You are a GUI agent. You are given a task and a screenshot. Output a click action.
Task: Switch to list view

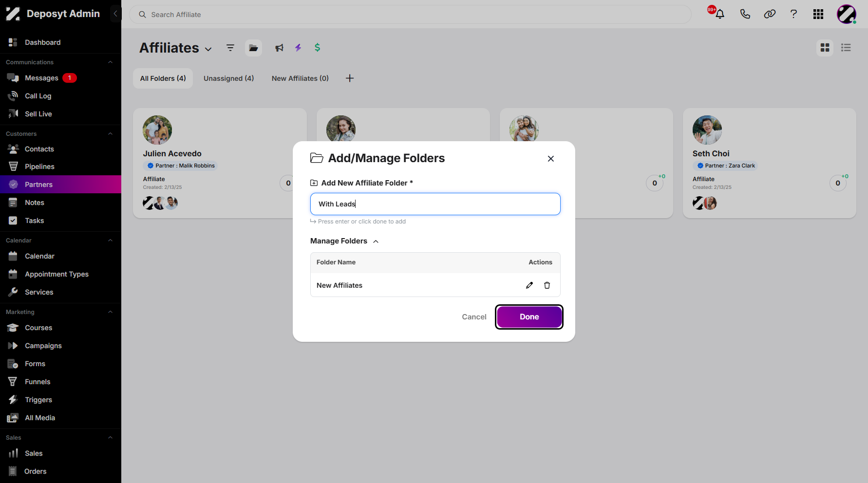846,48
